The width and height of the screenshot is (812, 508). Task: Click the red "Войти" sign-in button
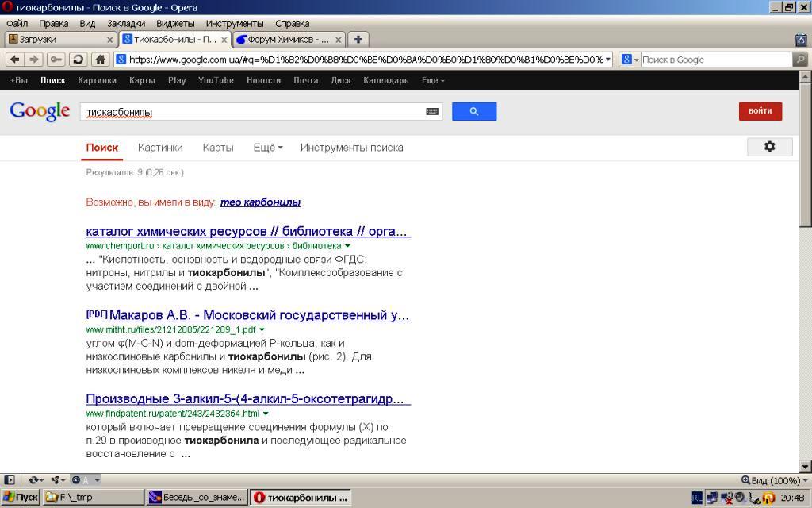point(760,111)
